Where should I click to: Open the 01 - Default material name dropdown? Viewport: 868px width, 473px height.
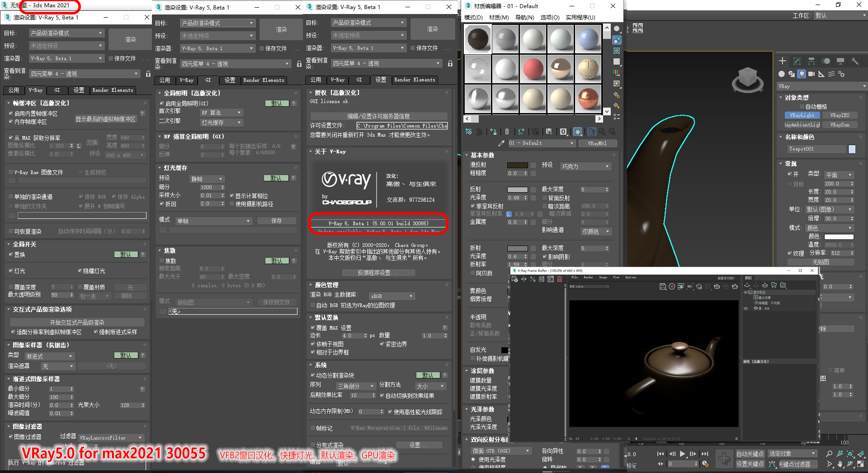542,143
